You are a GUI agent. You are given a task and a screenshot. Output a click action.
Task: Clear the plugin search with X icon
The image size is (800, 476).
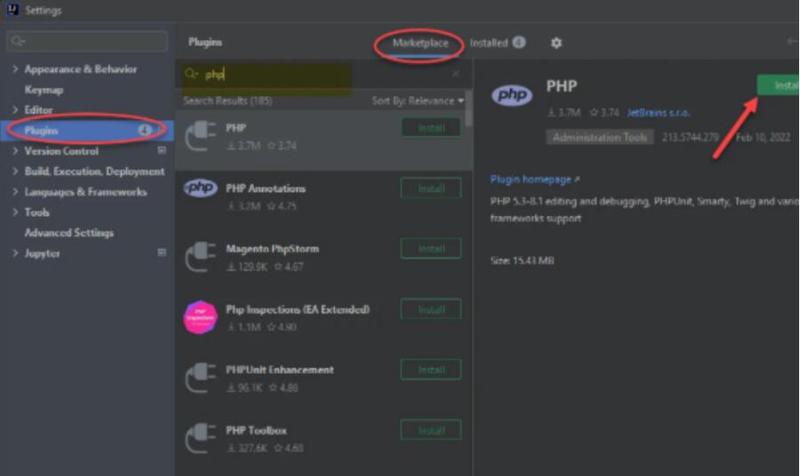click(456, 74)
